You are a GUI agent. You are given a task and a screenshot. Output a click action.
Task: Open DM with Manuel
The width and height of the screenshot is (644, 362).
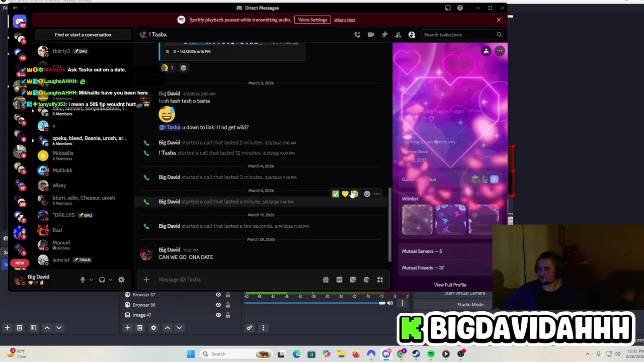[x=83, y=245]
